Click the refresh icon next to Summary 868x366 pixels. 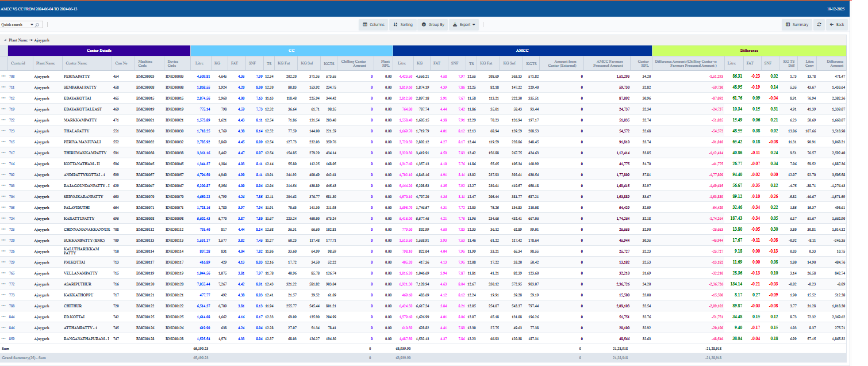(819, 25)
